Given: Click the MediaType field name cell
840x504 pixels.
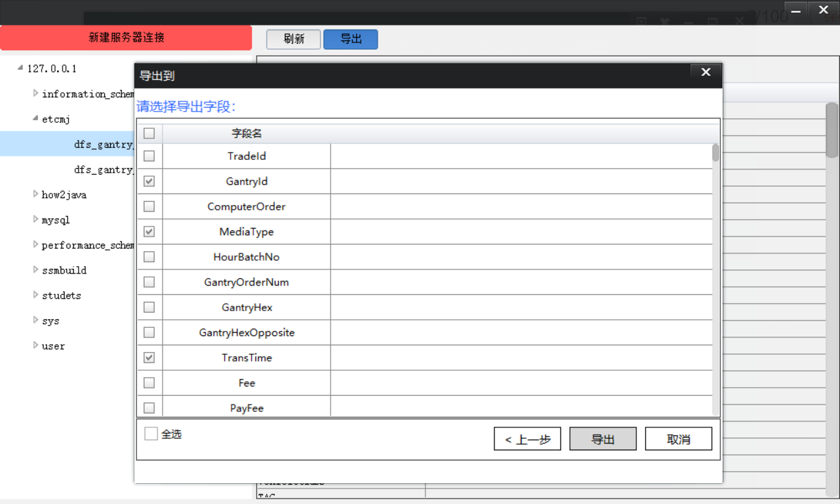Looking at the screenshot, I should pyautogui.click(x=247, y=232).
